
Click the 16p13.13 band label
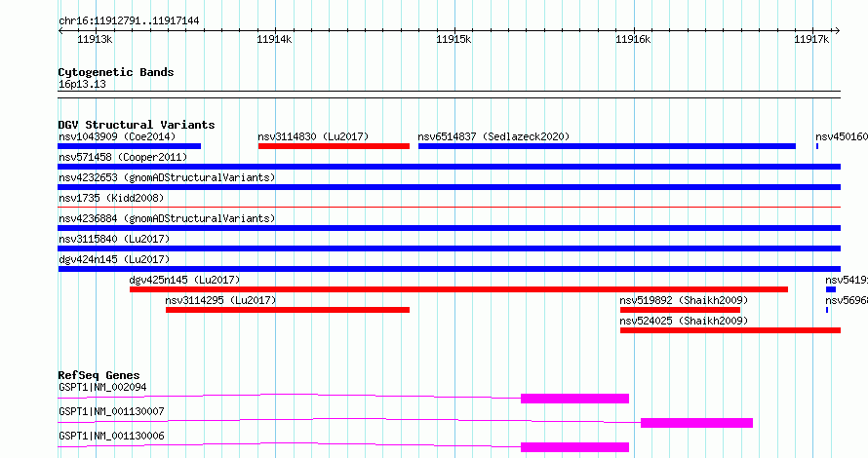click(82, 84)
